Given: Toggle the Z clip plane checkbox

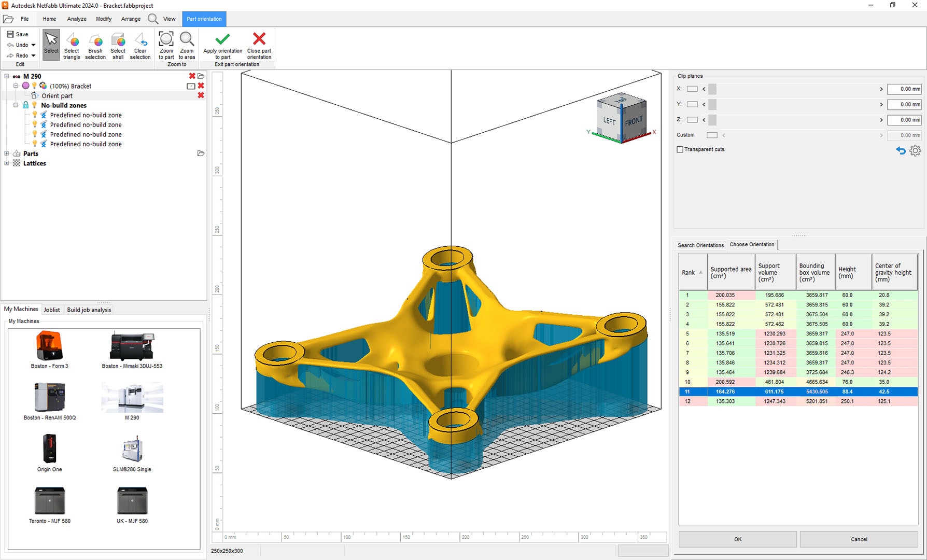Looking at the screenshot, I should [692, 120].
